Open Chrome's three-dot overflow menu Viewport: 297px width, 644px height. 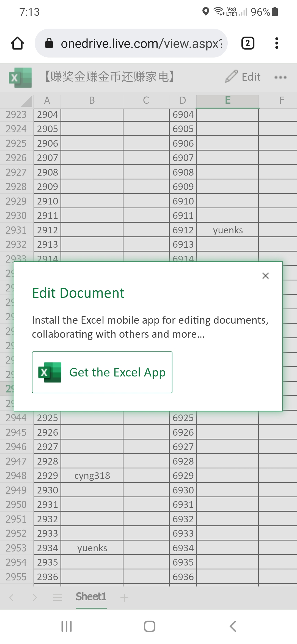(277, 43)
